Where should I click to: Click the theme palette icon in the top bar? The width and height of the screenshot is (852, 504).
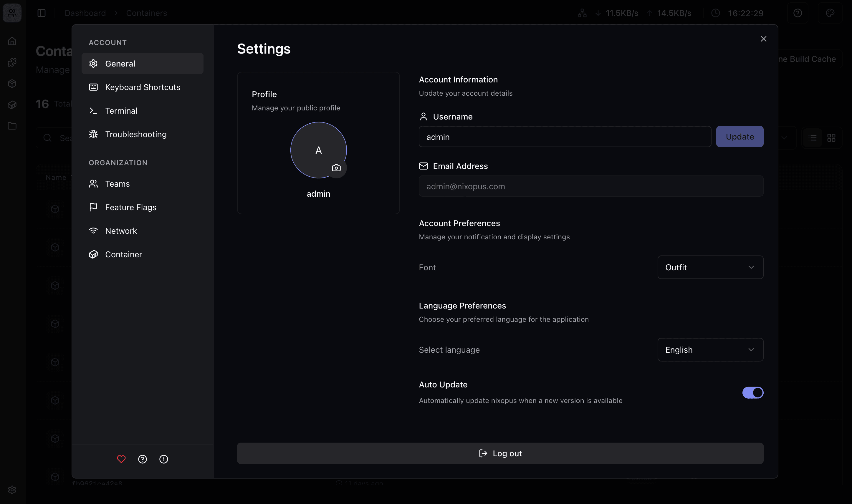830,13
